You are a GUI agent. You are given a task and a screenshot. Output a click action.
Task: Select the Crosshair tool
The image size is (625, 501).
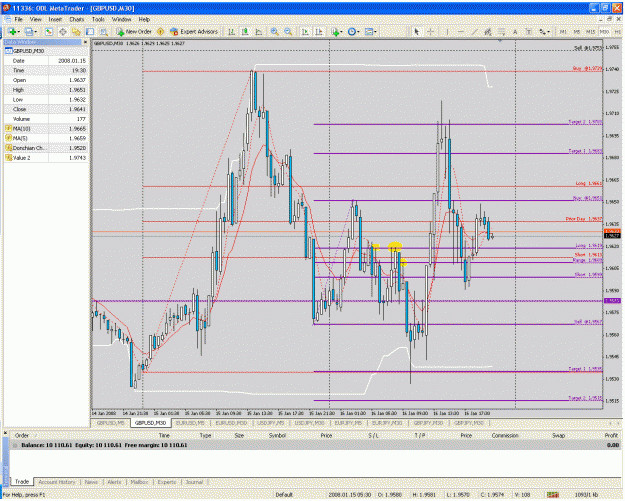pos(430,31)
